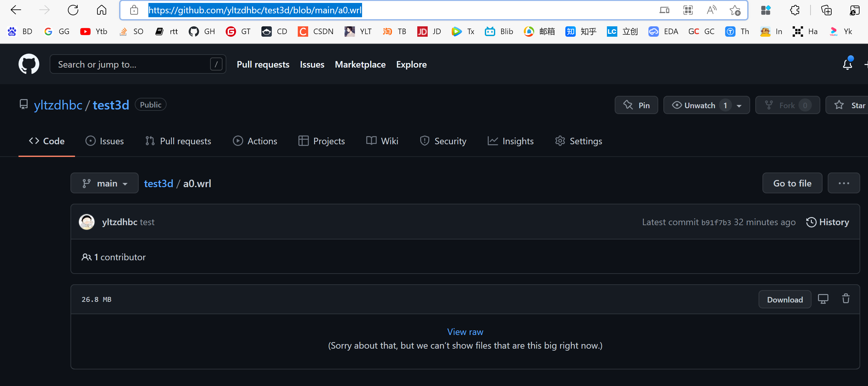Open the GitHub home logo
The height and width of the screenshot is (386, 868).
(x=29, y=64)
